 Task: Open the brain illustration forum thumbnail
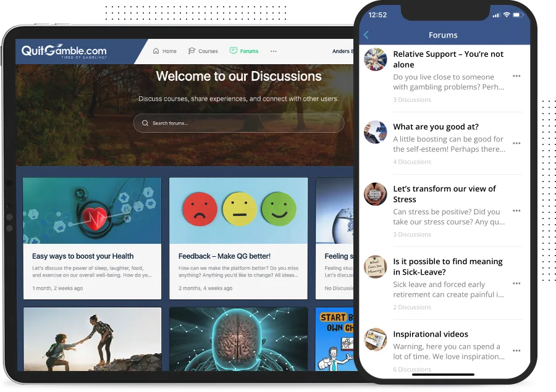[238, 339]
